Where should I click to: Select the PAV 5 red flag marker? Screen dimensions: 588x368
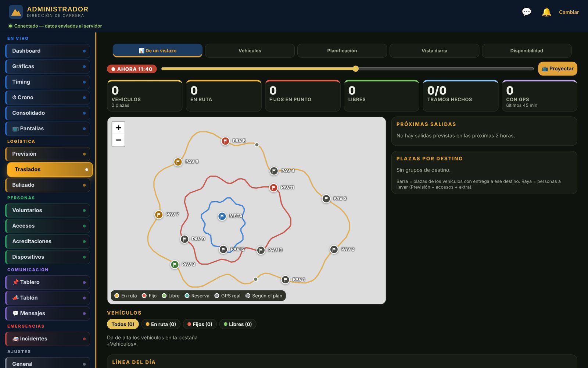pyautogui.click(x=225, y=141)
